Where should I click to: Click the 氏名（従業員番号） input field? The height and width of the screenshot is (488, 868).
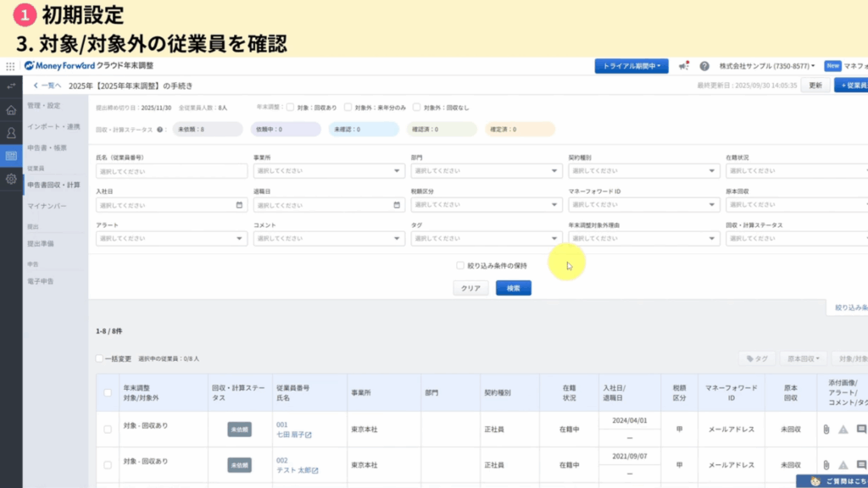pyautogui.click(x=171, y=171)
